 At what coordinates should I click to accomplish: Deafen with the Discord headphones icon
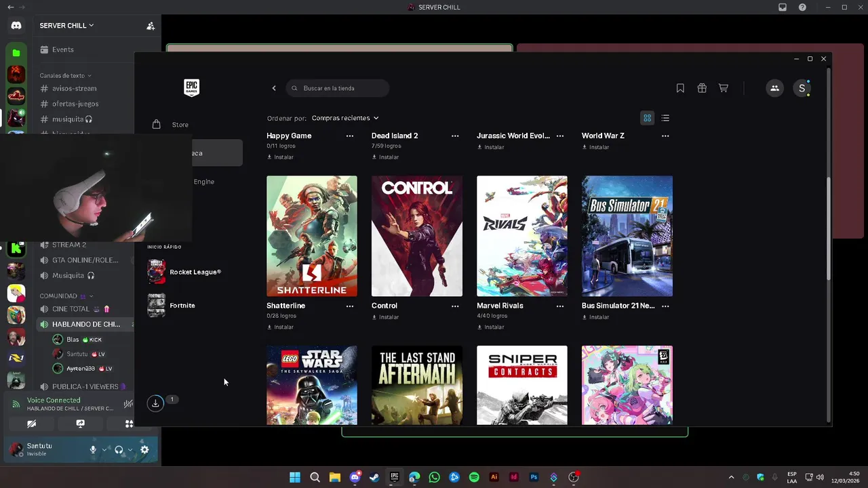click(x=119, y=450)
